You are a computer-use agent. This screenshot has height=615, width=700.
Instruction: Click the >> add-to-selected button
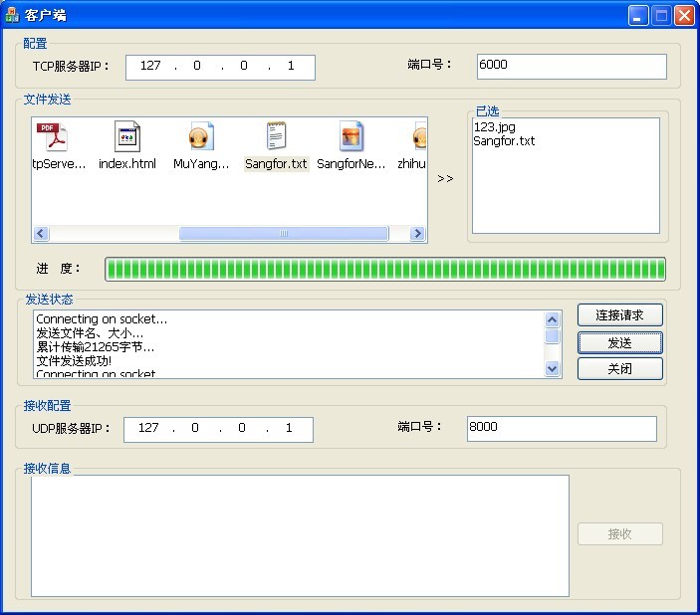tap(445, 179)
